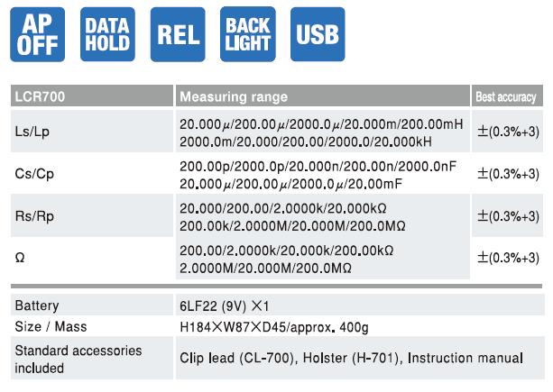The image size is (553, 392).
Task: Click the Size / Mass row label
Action: point(51,326)
